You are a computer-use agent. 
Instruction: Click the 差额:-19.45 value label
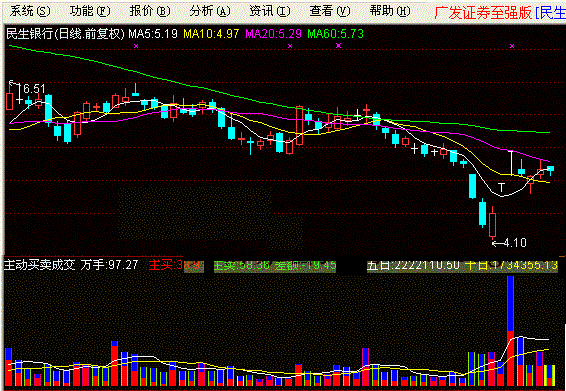pos(305,266)
